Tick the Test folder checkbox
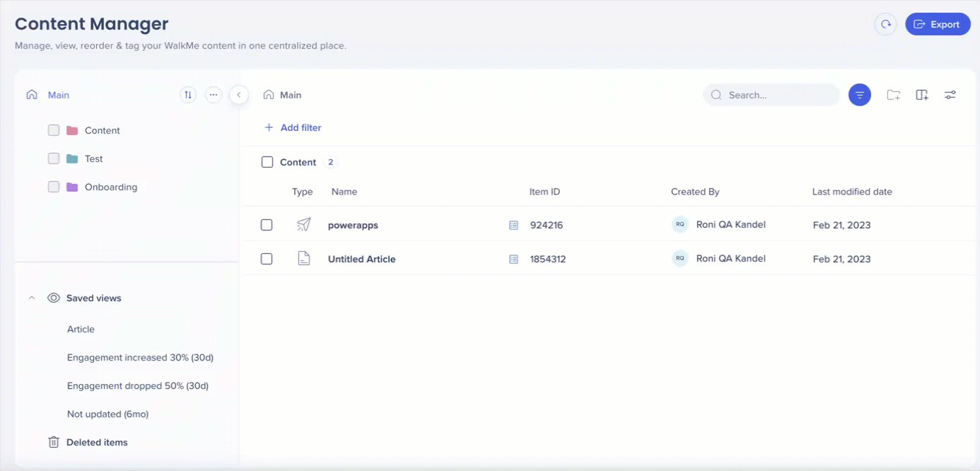The height and width of the screenshot is (471, 980). [54, 158]
